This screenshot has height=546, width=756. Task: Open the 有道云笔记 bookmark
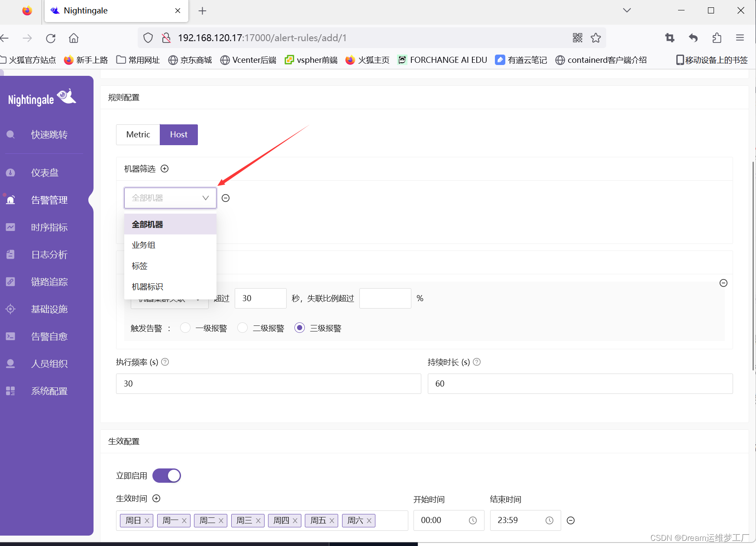(521, 60)
